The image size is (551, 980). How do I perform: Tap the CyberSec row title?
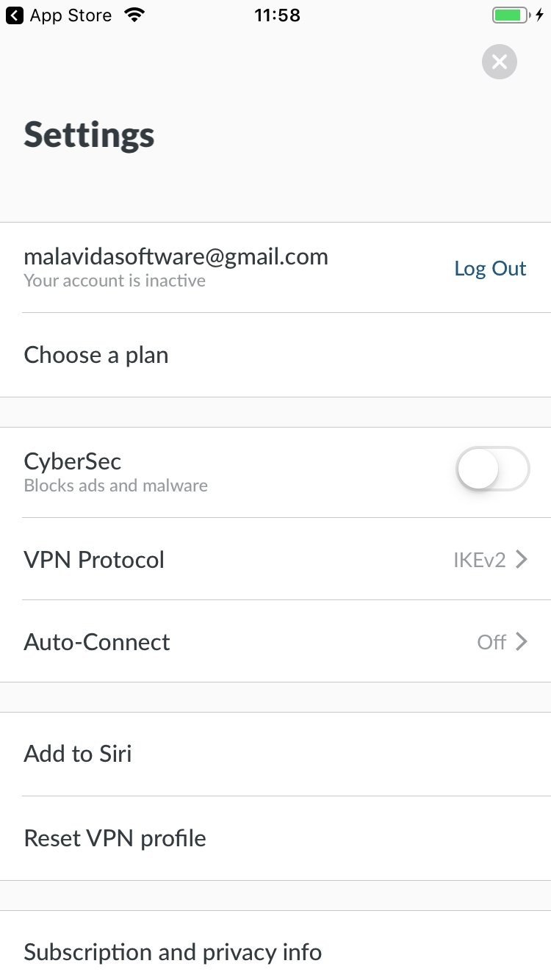tap(73, 461)
